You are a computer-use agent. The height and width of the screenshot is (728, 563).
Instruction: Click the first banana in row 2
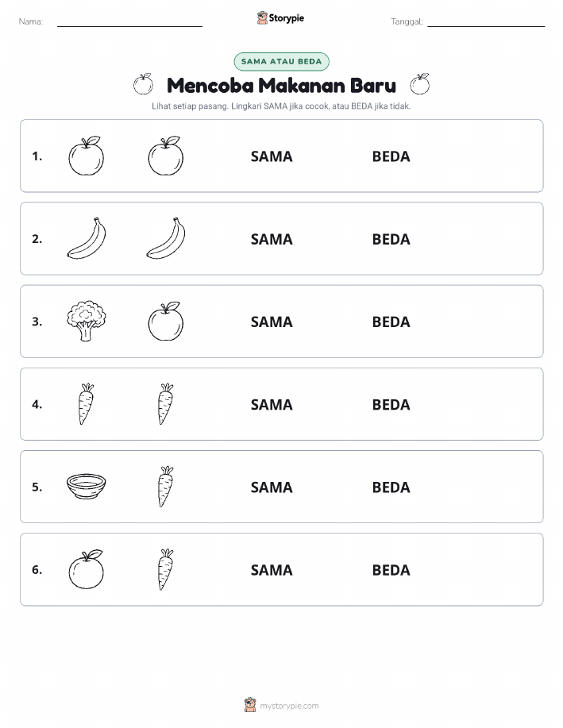[87, 238]
